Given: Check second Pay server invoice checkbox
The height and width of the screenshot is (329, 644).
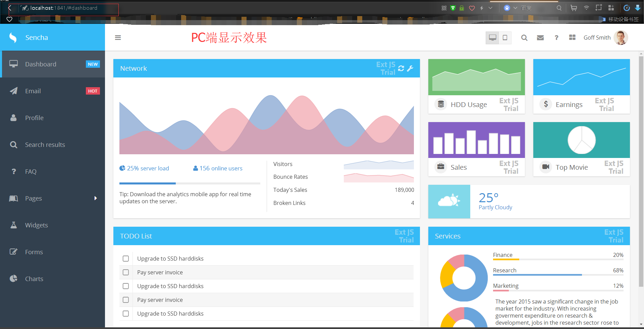Looking at the screenshot, I should pyautogui.click(x=126, y=300).
